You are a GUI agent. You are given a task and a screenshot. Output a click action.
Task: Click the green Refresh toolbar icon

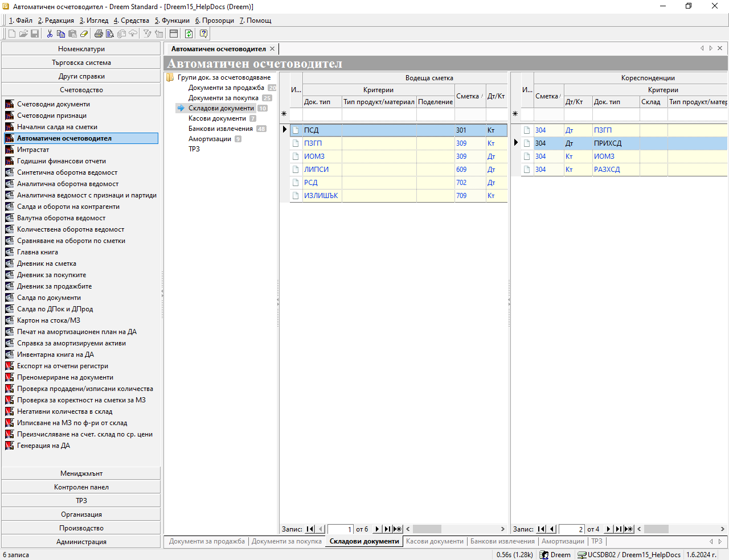tap(189, 34)
